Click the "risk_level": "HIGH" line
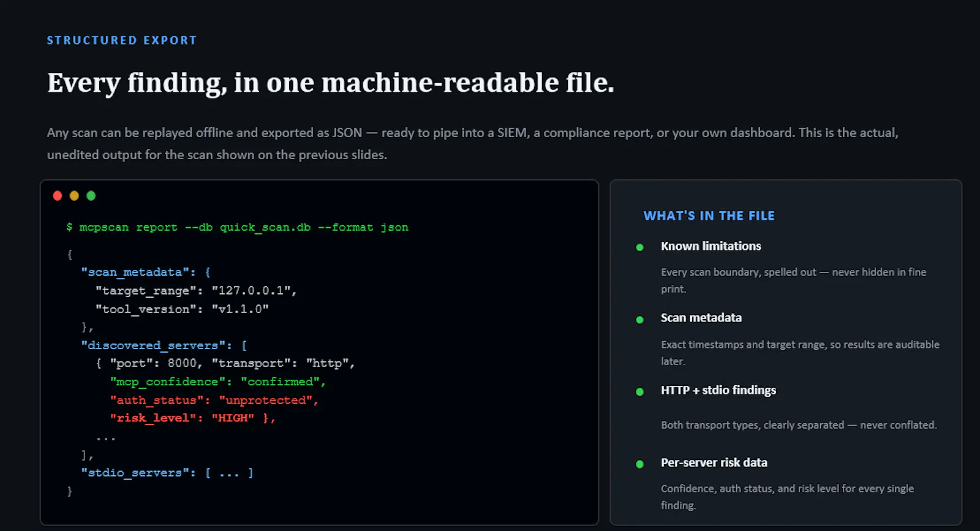980x531 pixels. [x=193, y=418]
